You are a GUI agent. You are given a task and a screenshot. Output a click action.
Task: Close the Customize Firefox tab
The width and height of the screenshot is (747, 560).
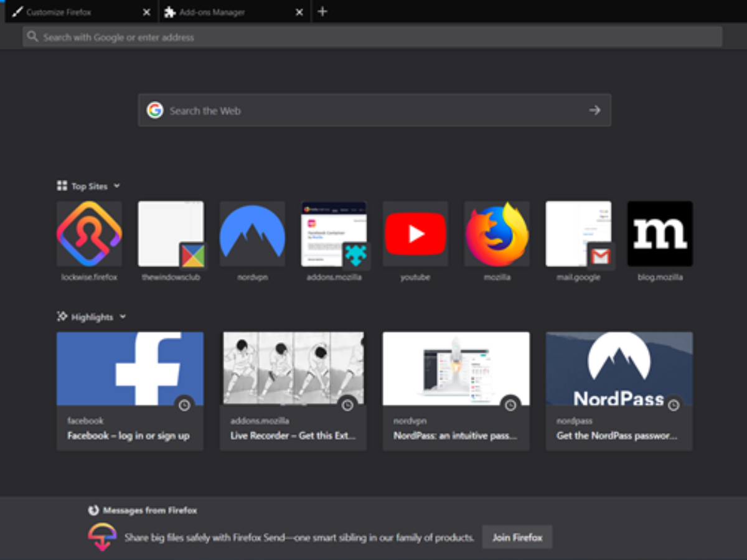pyautogui.click(x=146, y=12)
